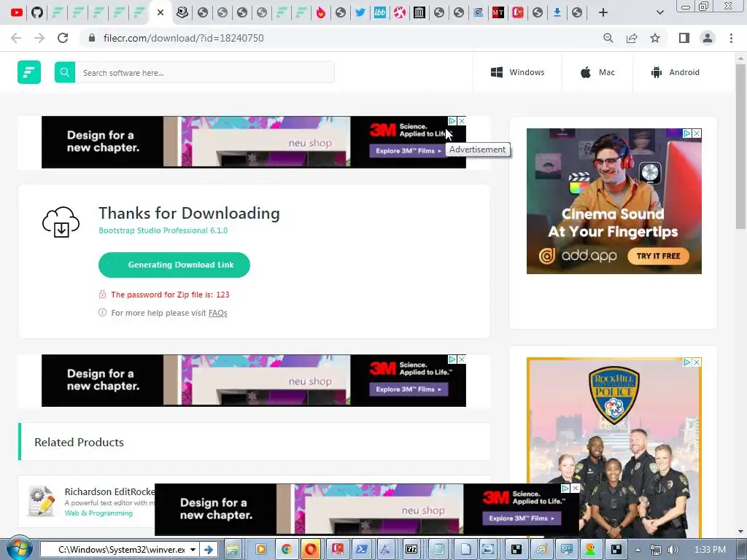Open the fire-icon tab
The width and height of the screenshot is (747, 560).
(321, 12)
